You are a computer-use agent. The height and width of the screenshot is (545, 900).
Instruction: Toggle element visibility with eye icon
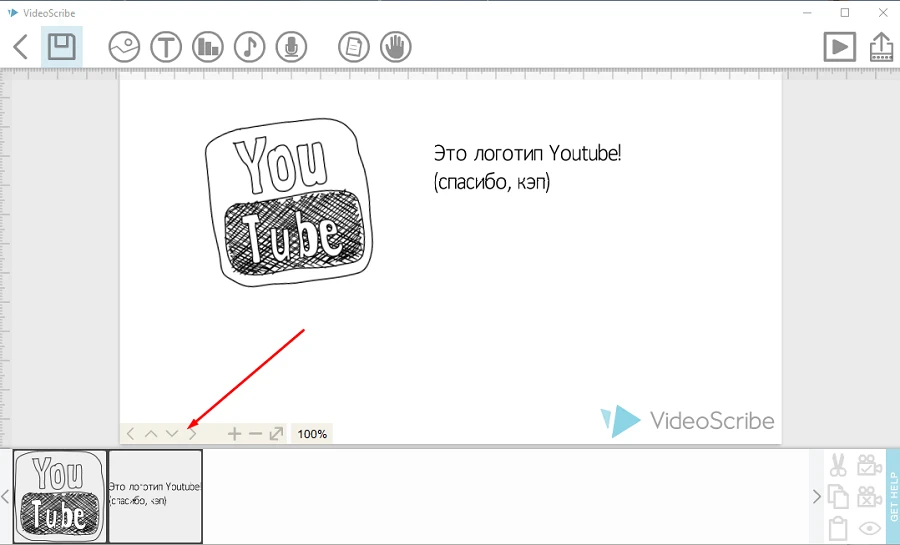click(870, 528)
